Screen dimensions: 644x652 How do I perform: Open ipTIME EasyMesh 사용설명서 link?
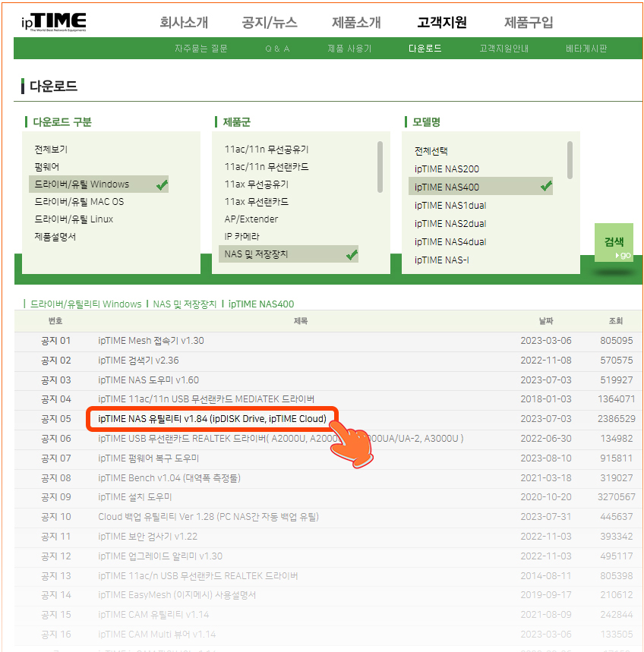pyautogui.click(x=177, y=595)
